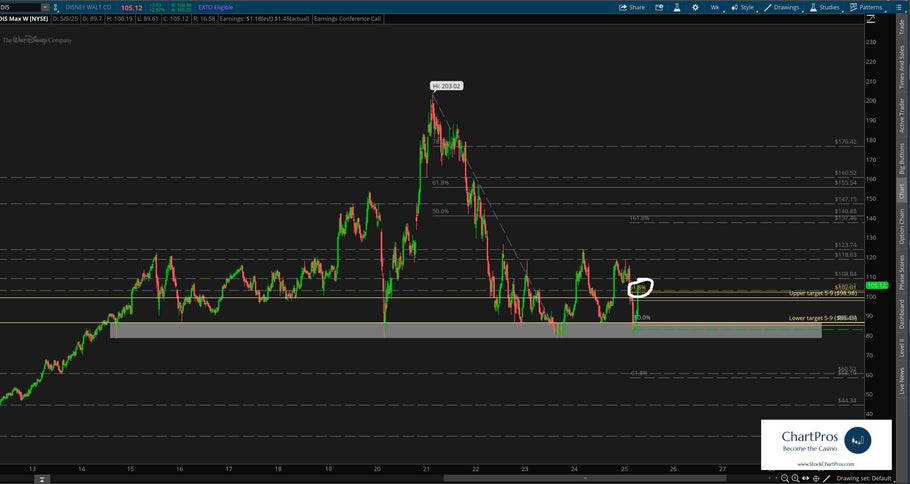The image size is (910, 484).
Task: Click the round pin icon before the line tool
Action: [x=816, y=478]
